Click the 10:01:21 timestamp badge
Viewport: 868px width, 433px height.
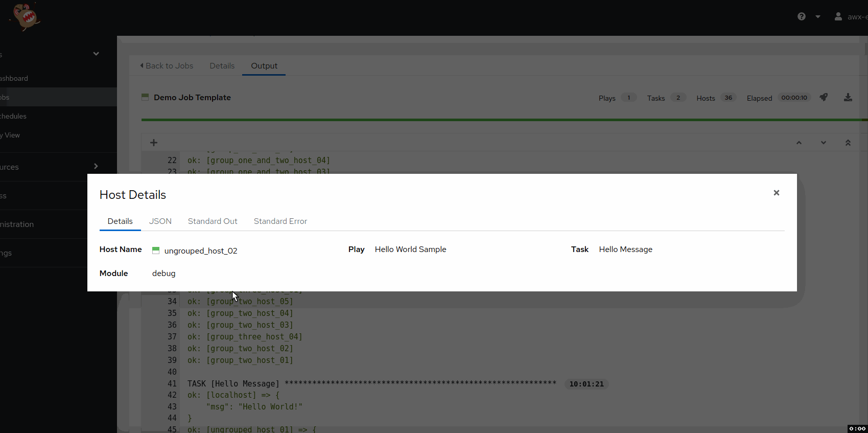pyautogui.click(x=587, y=384)
